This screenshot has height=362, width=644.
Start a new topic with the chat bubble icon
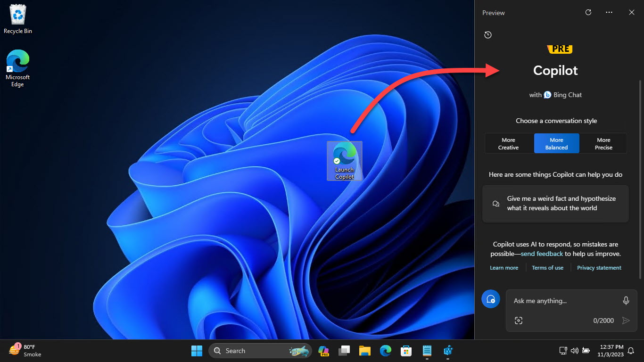click(x=490, y=299)
